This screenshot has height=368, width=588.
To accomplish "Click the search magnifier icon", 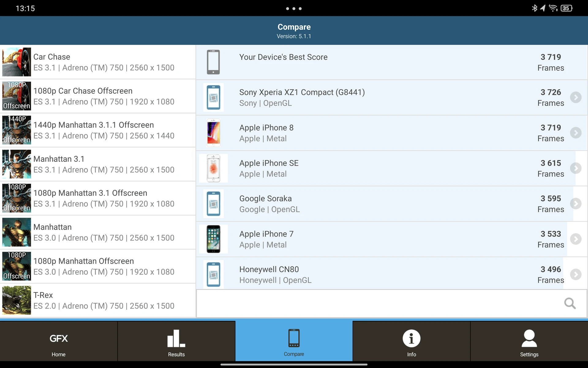I will coord(570,303).
